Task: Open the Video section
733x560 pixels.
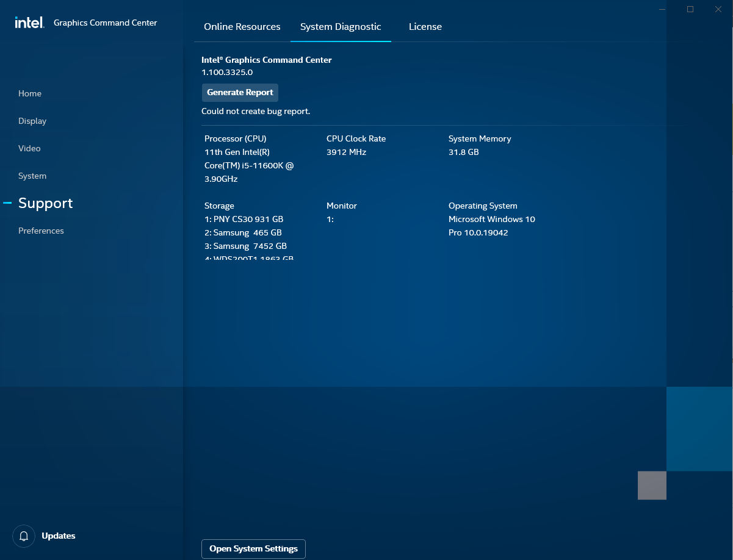Action: pos(30,148)
